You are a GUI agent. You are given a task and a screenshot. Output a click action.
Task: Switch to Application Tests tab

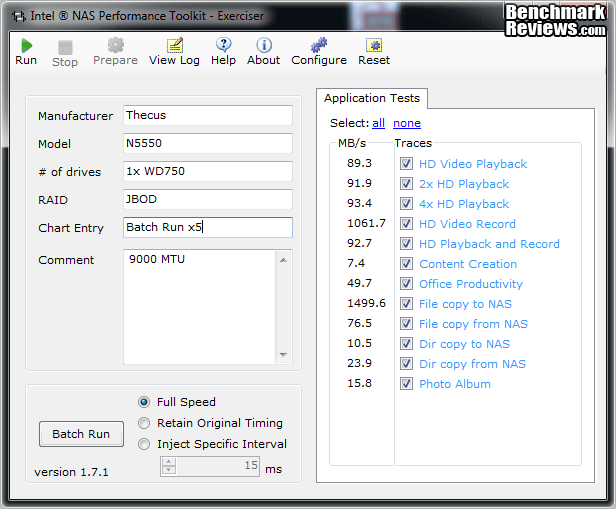click(x=372, y=98)
